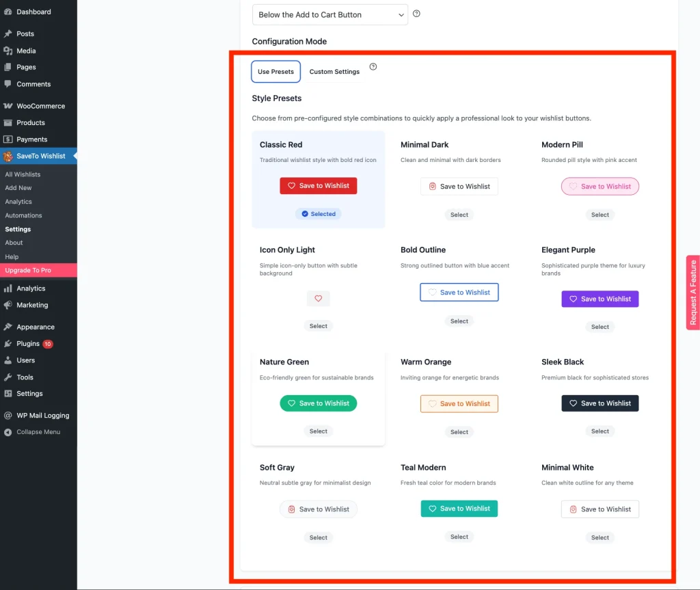Open Plugins from sidebar icon

[8, 344]
